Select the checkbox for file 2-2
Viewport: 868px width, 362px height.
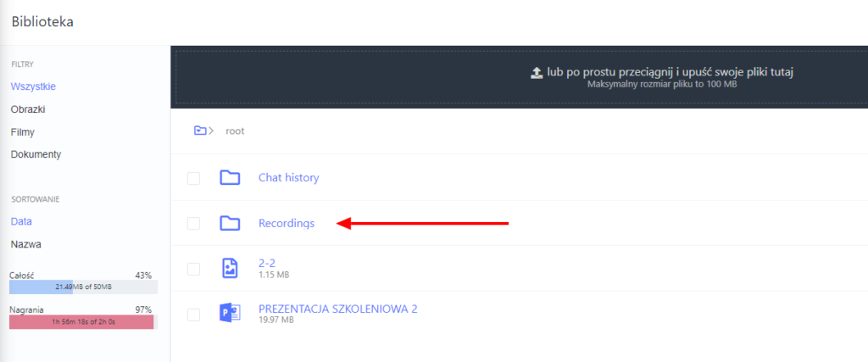click(193, 270)
